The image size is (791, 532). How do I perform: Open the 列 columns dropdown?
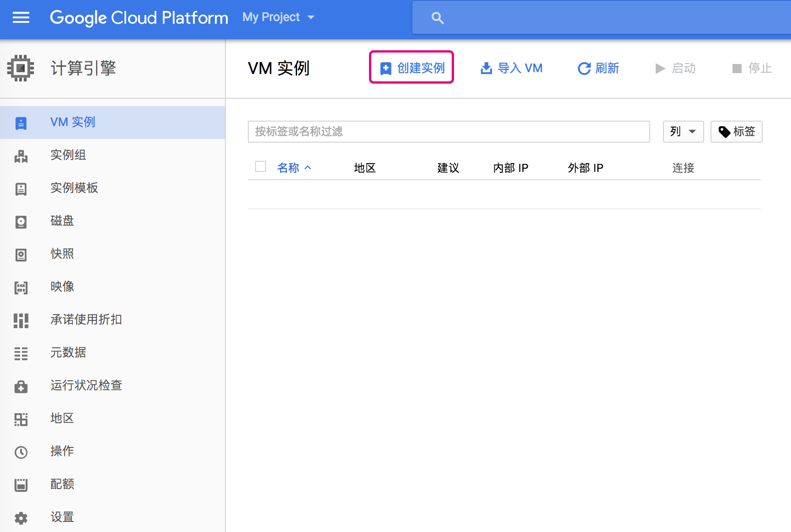tap(684, 132)
